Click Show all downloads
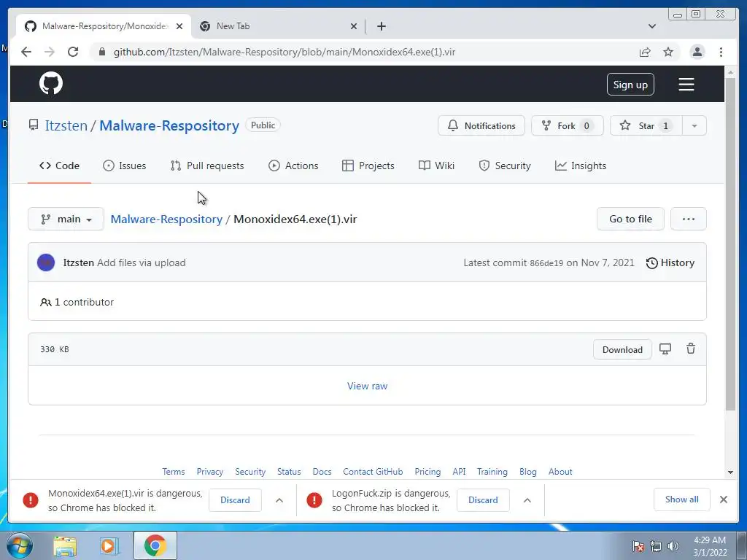This screenshot has width=747, height=560. click(x=682, y=499)
